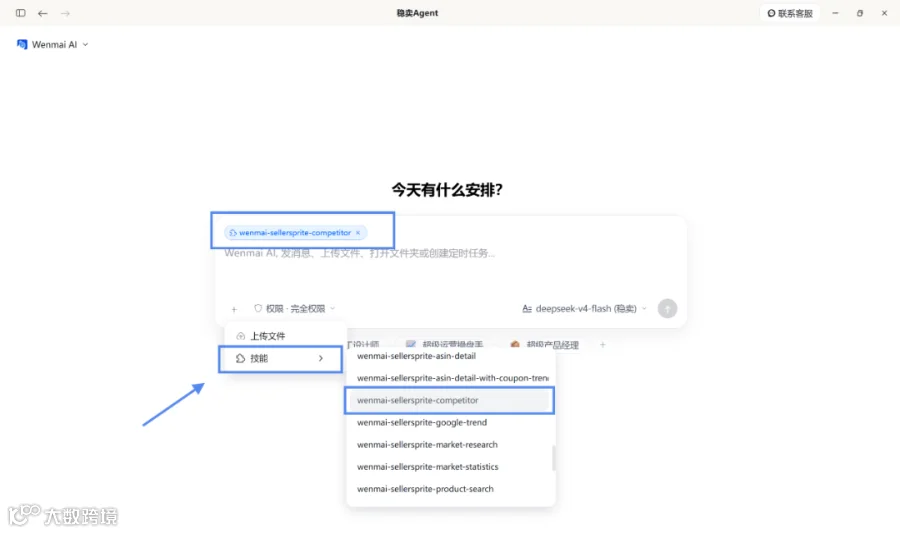Toggle the sidebar panel icon

point(21,13)
